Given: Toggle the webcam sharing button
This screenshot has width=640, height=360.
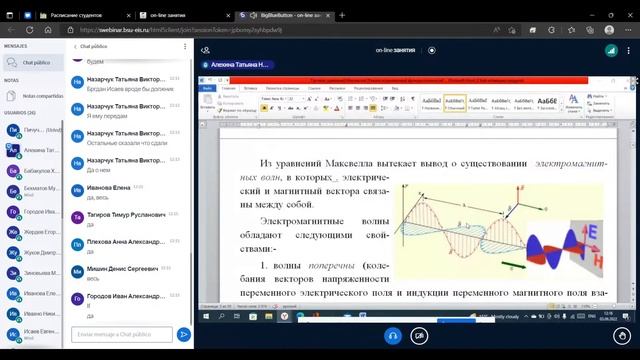Looking at the screenshot, I should point(419,336).
